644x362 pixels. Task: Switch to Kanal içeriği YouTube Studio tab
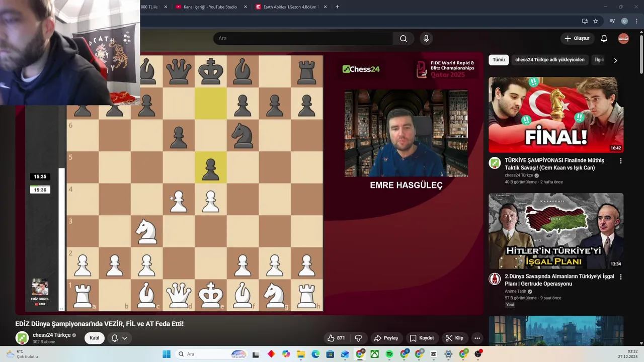210,7
